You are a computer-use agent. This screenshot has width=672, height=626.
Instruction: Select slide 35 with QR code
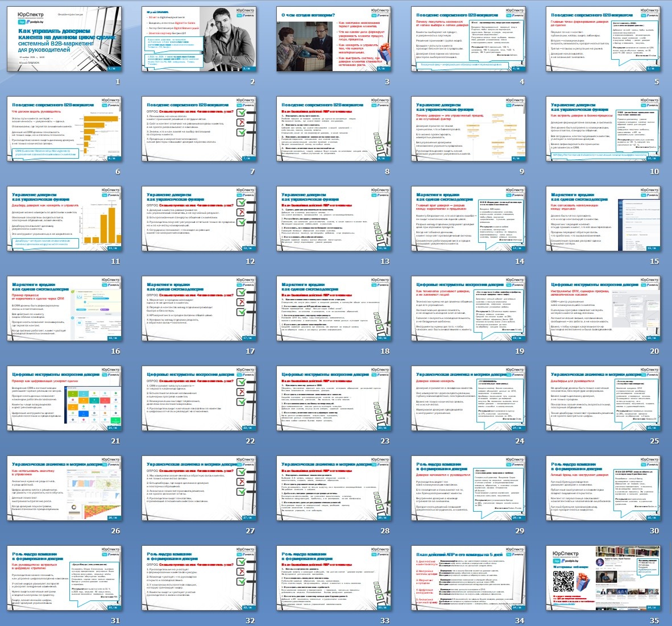point(603,578)
